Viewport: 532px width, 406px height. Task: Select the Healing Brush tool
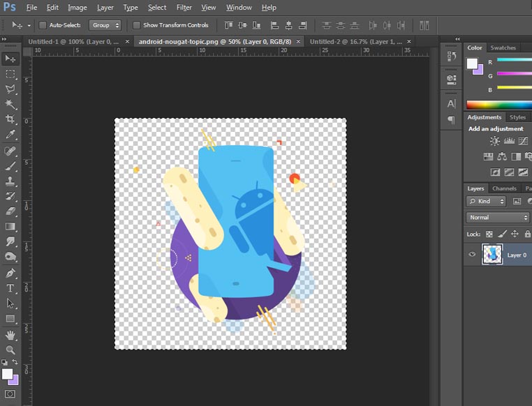pos(10,151)
